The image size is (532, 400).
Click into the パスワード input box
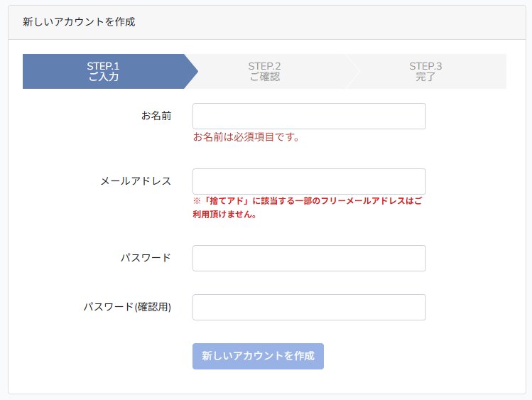point(309,258)
